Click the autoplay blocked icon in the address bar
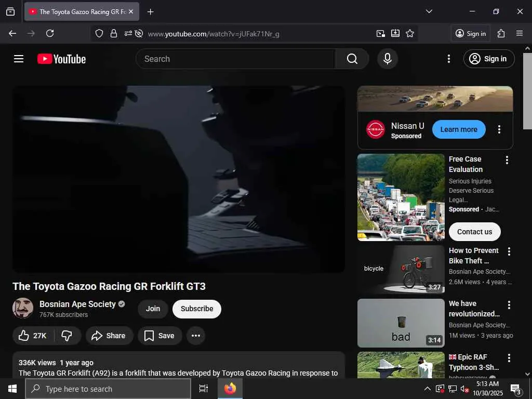Image resolution: width=532 pixels, height=399 pixels. (139, 34)
